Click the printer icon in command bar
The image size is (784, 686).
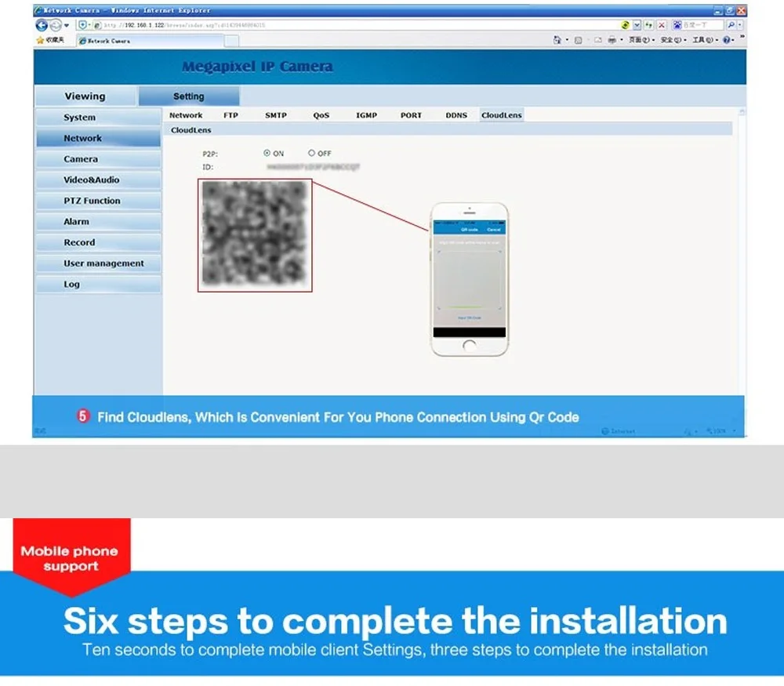tap(612, 40)
